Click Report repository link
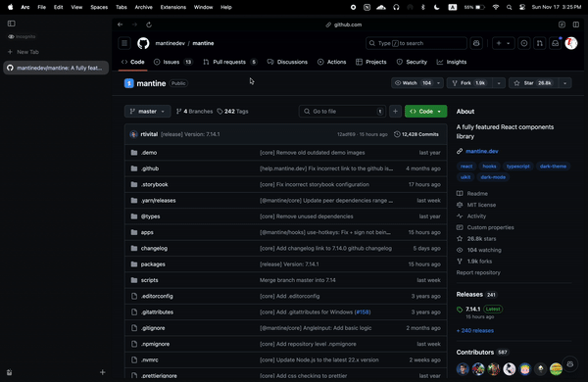Viewport: 588px width, 382px height. pyautogui.click(x=478, y=272)
